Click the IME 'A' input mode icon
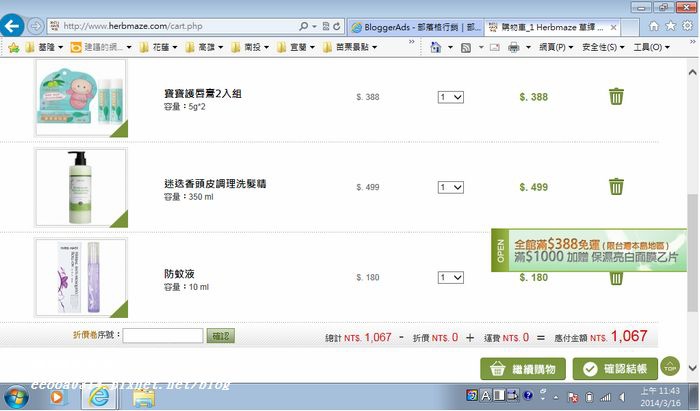 tap(486, 395)
